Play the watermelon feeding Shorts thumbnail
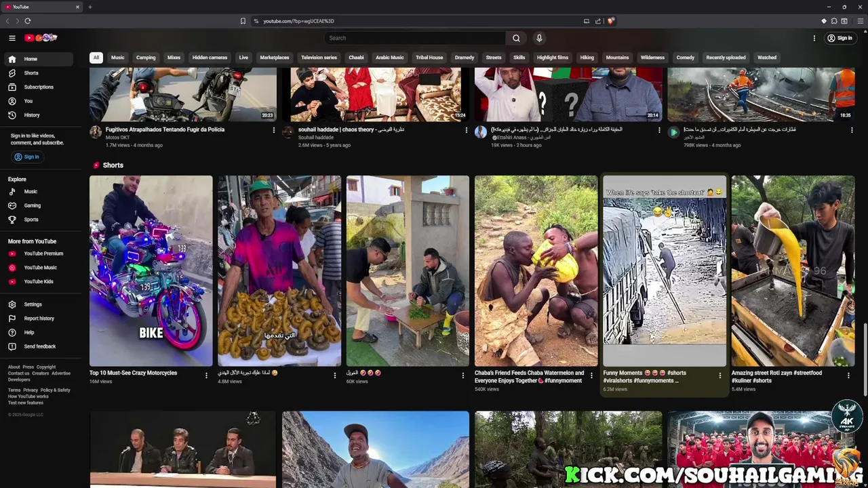Screen dimensions: 868x488 [536, 271]
